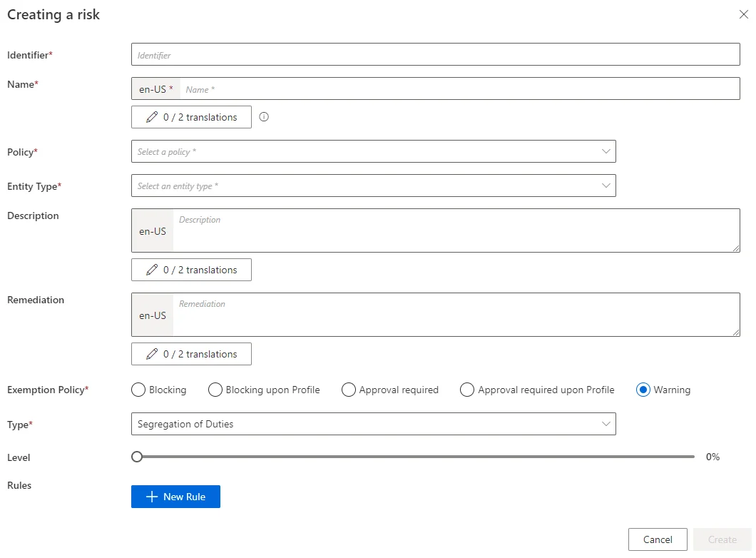Open the Segregation of Duties type dropdown
This screenshot has width=756, height=558.
[374, 424]
